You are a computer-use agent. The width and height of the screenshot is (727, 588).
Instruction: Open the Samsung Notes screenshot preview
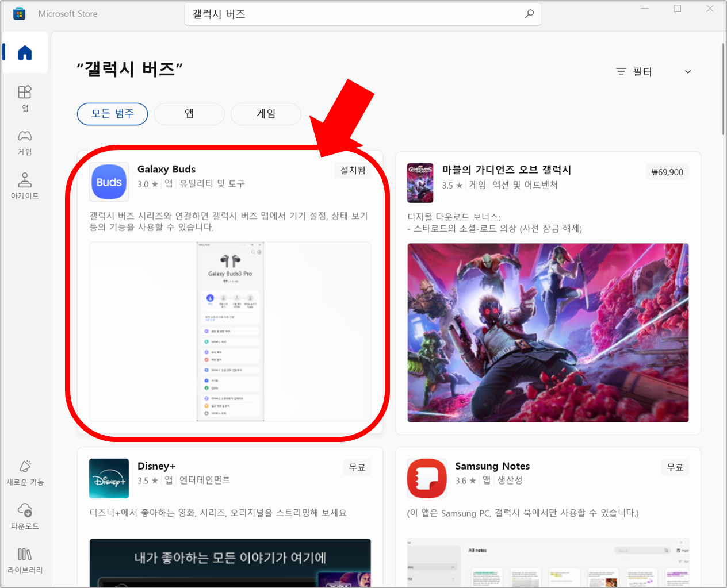[x=548, y=563]
